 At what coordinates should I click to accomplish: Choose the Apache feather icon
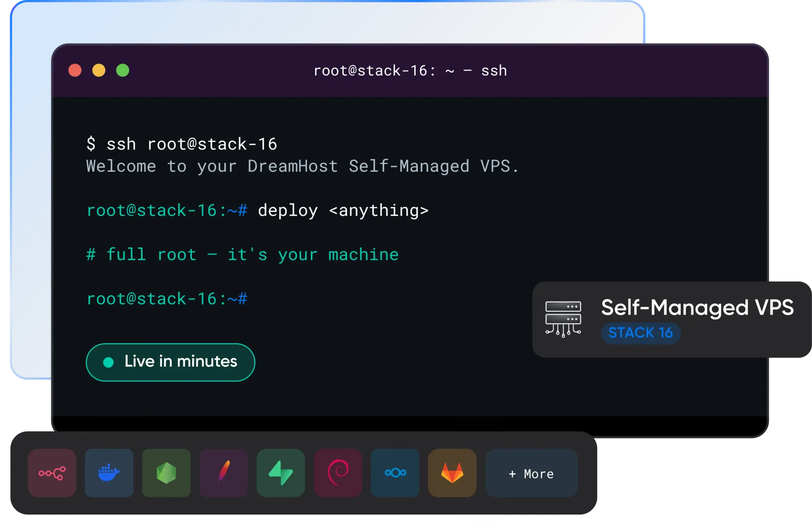224,473
